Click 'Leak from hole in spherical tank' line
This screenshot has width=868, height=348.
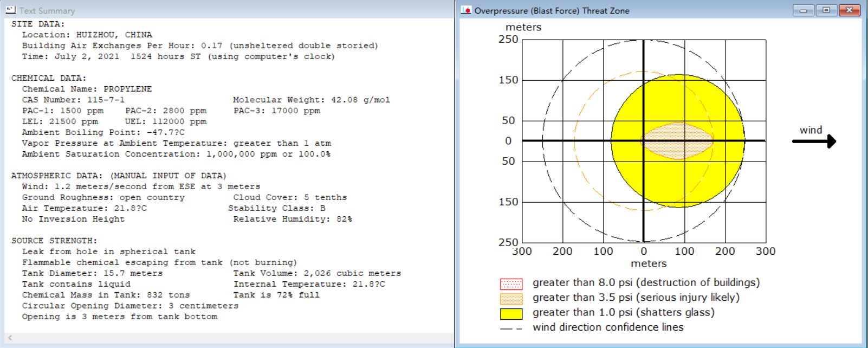click(x=109, y=252)
